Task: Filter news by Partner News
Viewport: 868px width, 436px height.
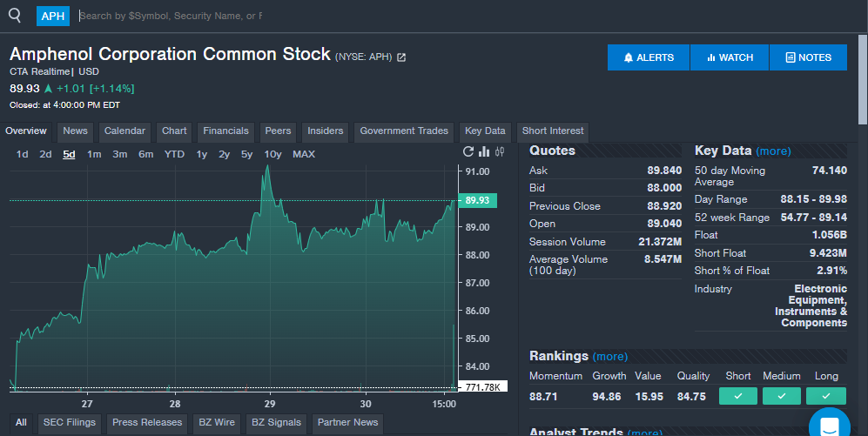Action: 347,423
